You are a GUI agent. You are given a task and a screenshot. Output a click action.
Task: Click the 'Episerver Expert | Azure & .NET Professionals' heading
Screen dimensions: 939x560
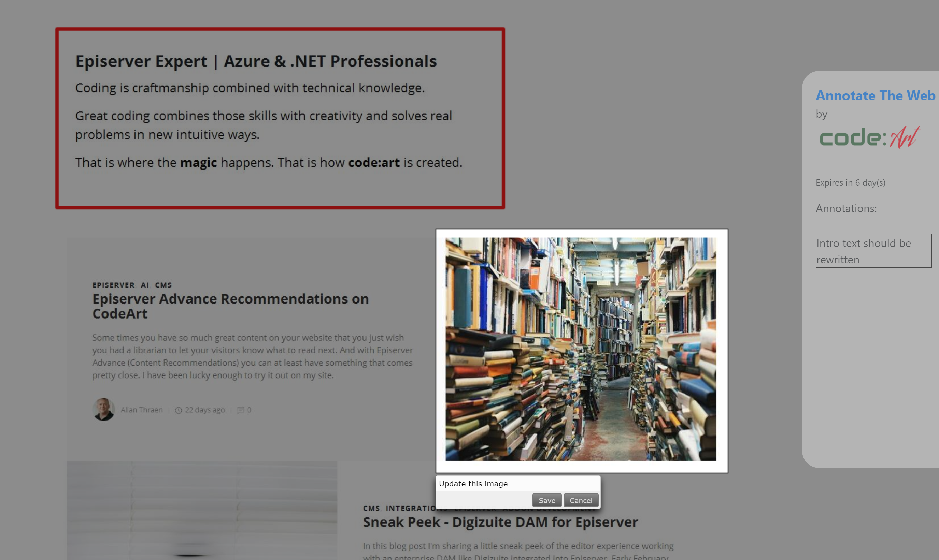click(x=256, y=61)
